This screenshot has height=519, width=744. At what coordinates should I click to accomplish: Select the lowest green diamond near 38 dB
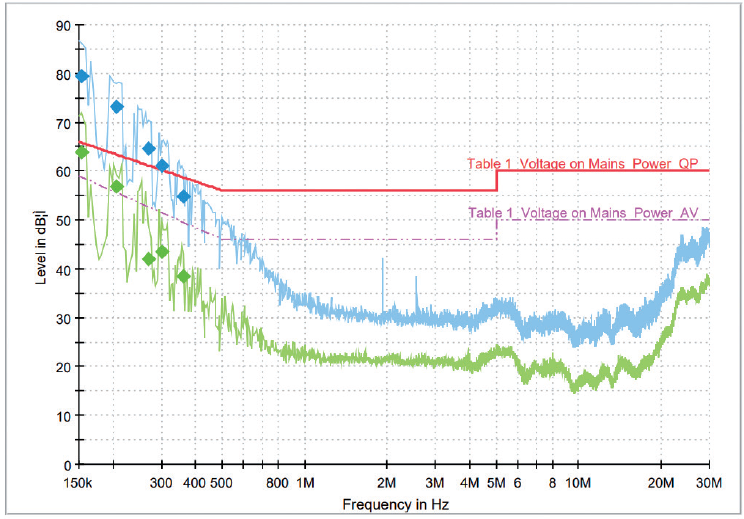(183, 276)
